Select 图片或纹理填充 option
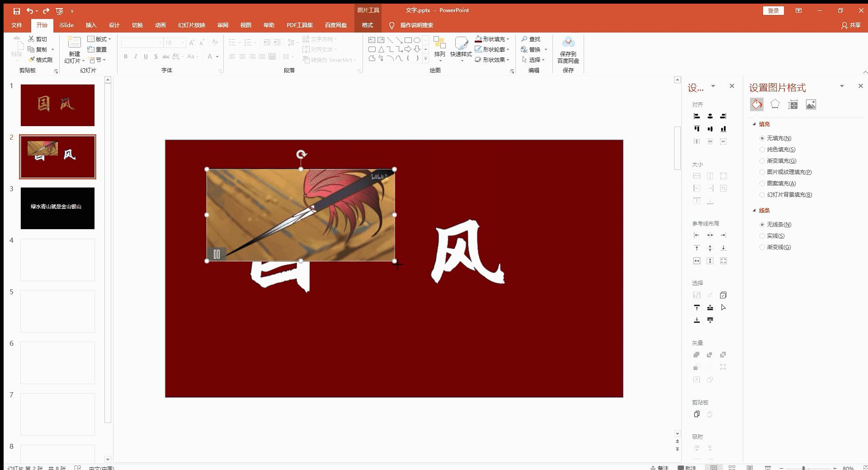Image resolution: width=868 pixels, height=470 pixels. (x=786, y=172)
